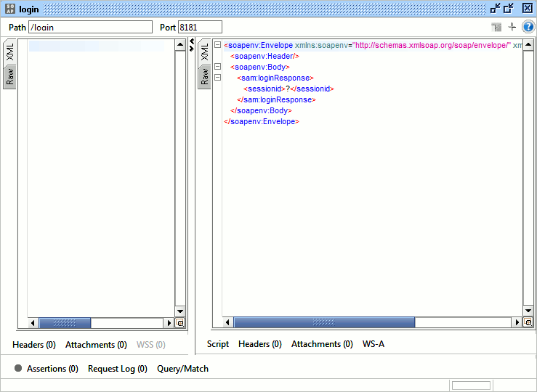Image resolution: width=537 pixels, height=392 pixels.
Task: Click response editor scroll right arrow
Action: [517, 322]
